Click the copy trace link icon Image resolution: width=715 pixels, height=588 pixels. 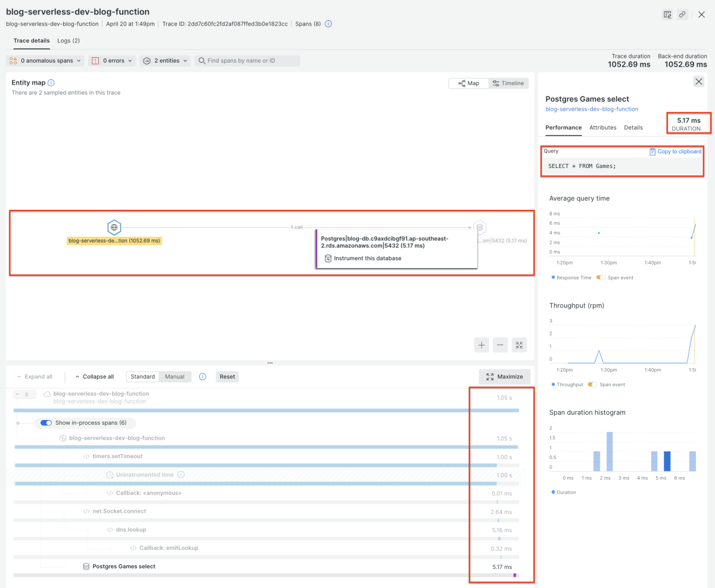[683, 14]
